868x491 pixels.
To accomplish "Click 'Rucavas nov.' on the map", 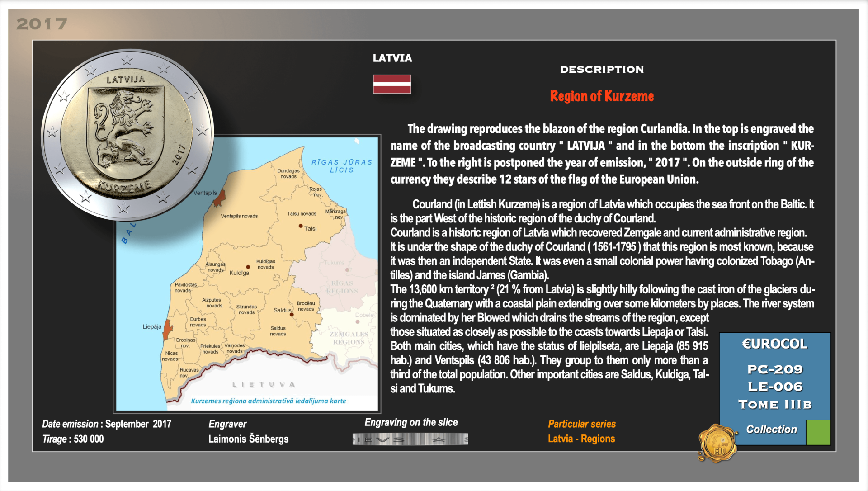I will point(189,373).
